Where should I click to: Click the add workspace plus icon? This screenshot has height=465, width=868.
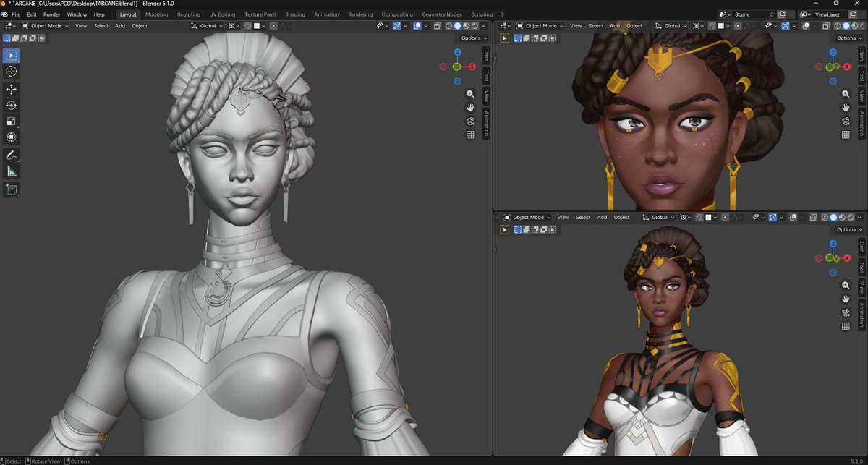503,14
